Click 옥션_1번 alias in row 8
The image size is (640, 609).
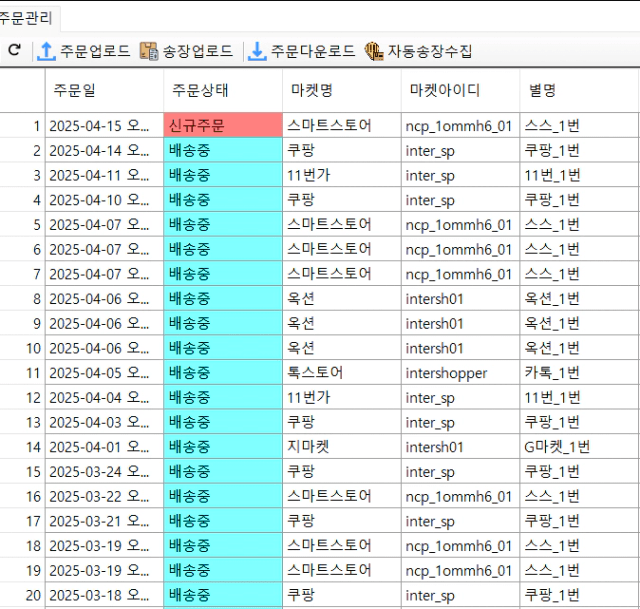click(x=579, y=298)
